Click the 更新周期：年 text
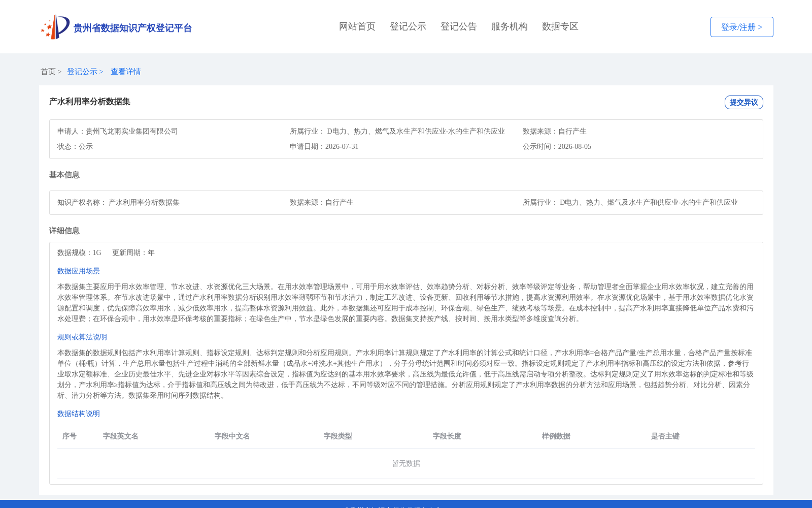Viewport: 812px width, 508px height. pyautogui.click(x=133, y=252)
